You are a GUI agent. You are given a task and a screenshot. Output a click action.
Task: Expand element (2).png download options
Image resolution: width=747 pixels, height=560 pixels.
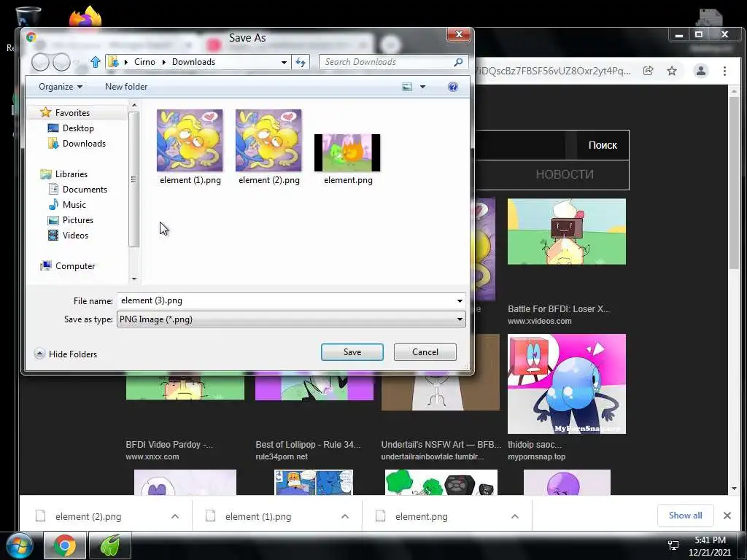[175, 516]
